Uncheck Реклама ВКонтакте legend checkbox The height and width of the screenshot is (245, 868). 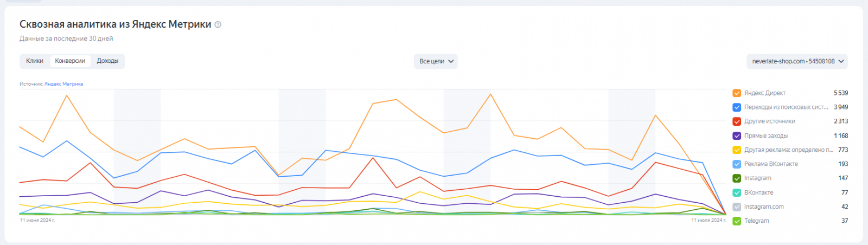737,164
